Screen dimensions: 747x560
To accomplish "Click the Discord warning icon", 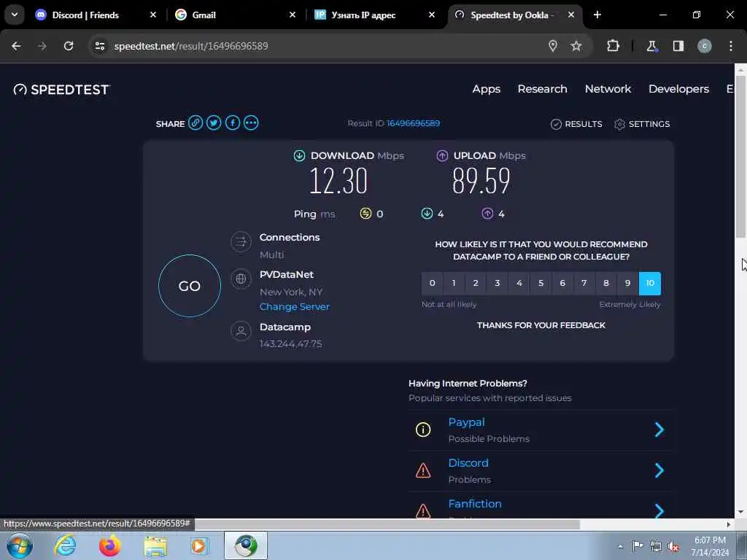I will click(x=423, y=470).
